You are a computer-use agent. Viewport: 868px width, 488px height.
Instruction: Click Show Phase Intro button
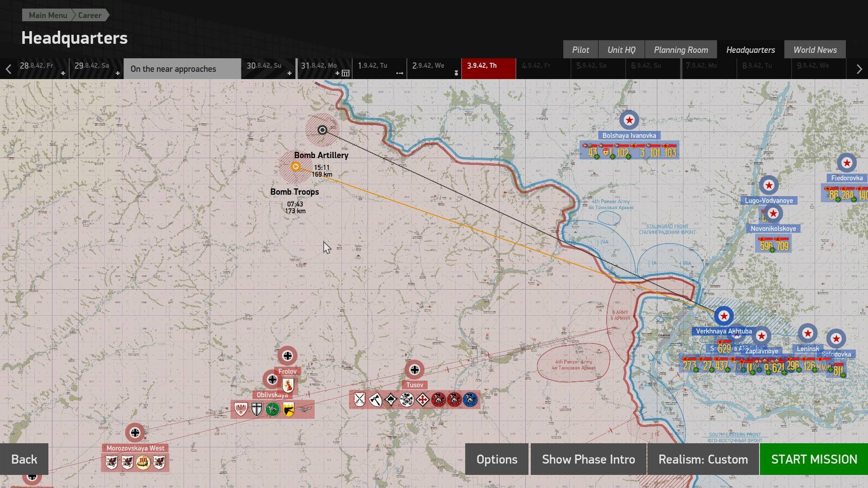click(x=588, y=459)
